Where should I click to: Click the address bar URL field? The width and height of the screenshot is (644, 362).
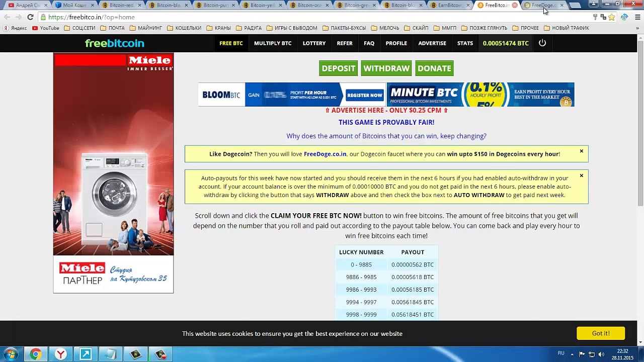(317, 17)
